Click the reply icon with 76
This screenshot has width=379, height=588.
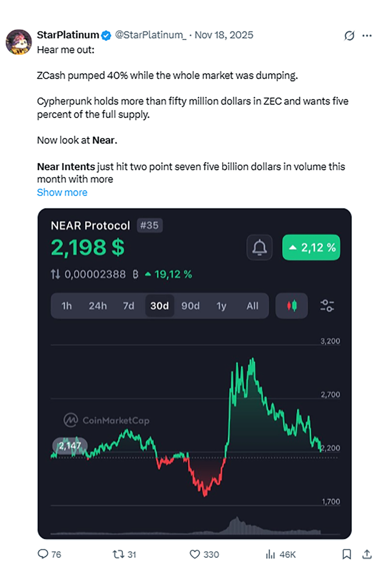click(49, 554)
